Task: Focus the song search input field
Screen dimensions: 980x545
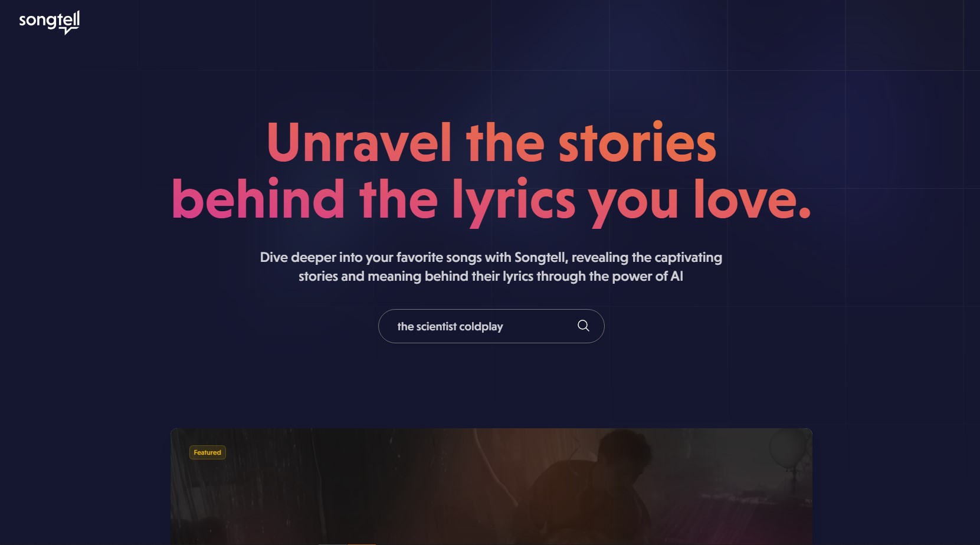Action: [x=491, y=326]
